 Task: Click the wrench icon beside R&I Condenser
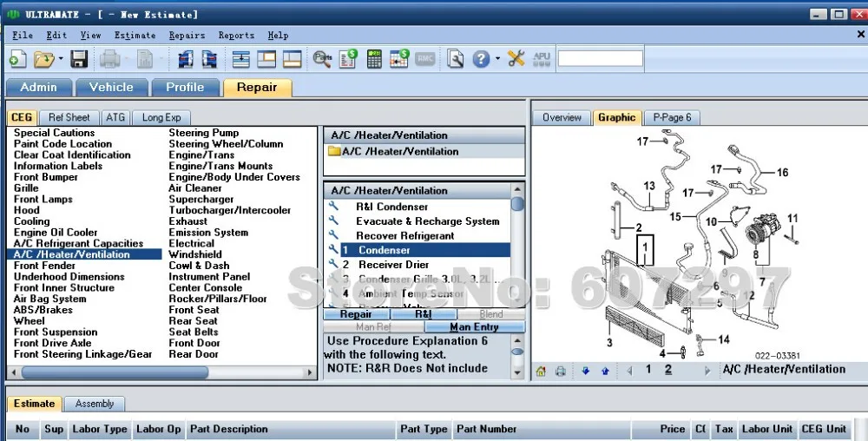(333, 206)
